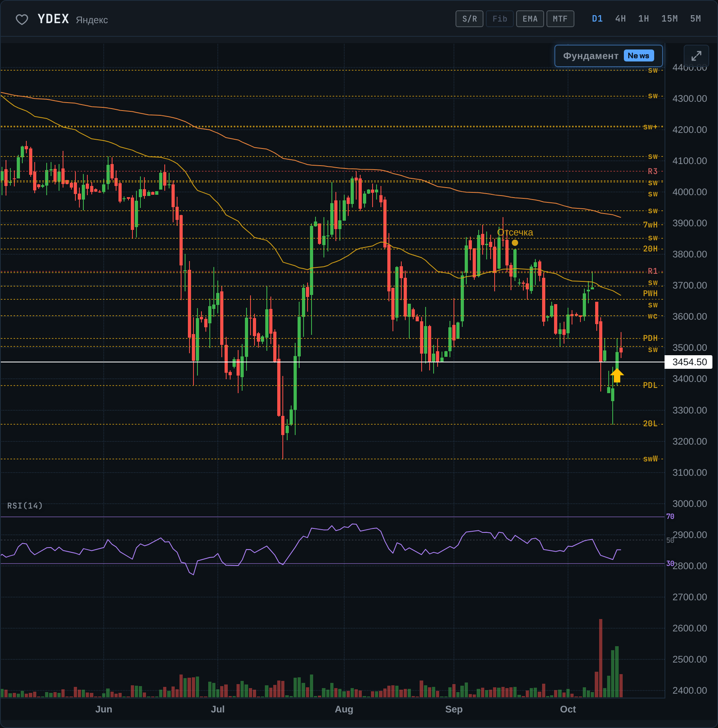This screenshot has width=718, height=728.
Task: Click the Aug label on time axis
Action: pyautogui.click(x=344, y=709)
